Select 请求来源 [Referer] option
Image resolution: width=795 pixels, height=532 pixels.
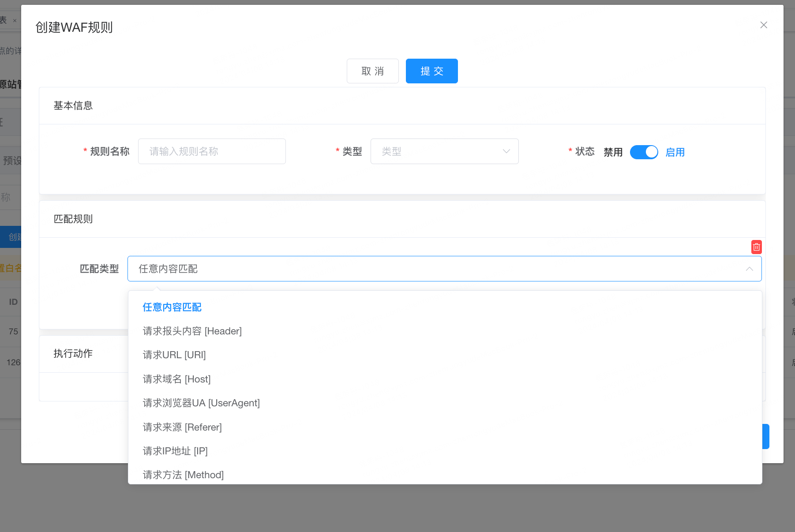click(182, 427)
